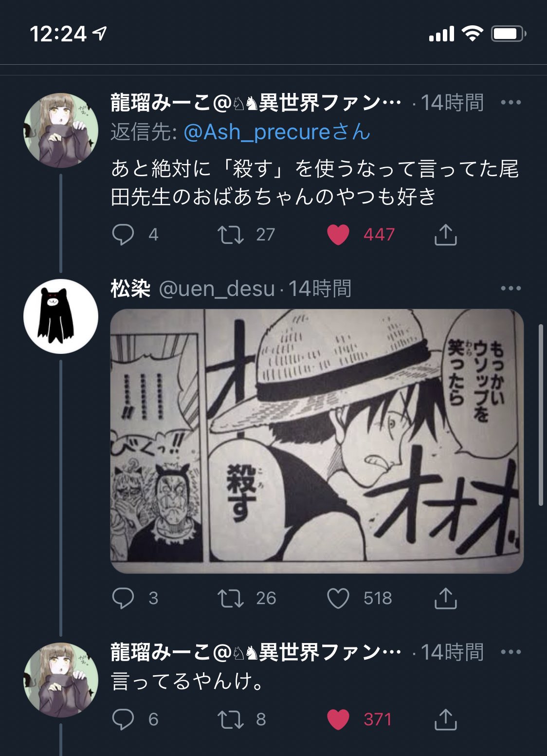Share the 言ってるやんけ tweet

(445, 719)
